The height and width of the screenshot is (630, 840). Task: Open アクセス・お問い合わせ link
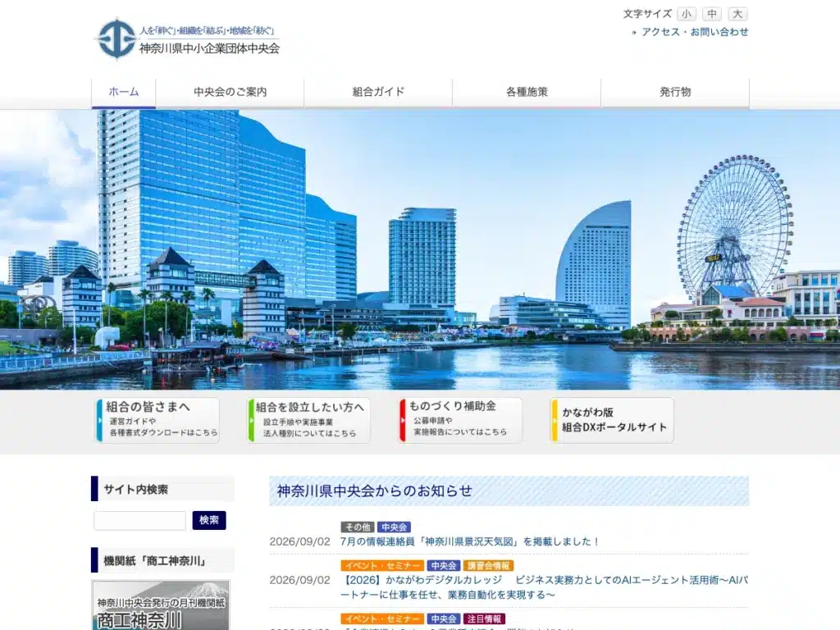coord(695,32)
